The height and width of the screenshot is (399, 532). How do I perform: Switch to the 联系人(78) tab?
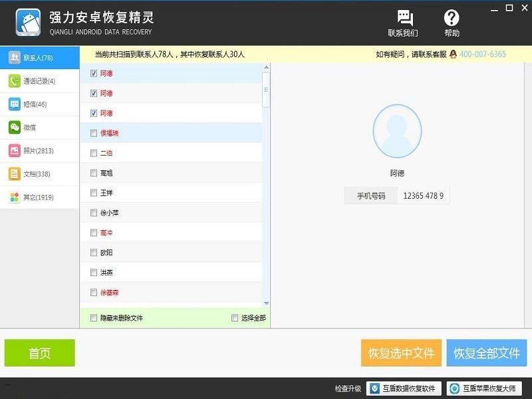[40, 58]
